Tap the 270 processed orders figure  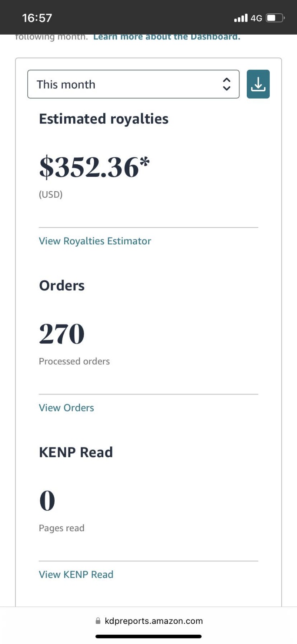coord(62,334)
